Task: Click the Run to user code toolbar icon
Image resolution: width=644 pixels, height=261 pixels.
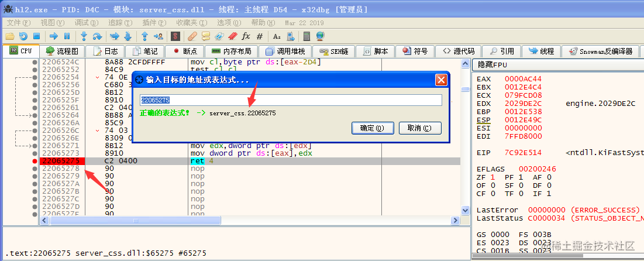Action: (158, 37)
